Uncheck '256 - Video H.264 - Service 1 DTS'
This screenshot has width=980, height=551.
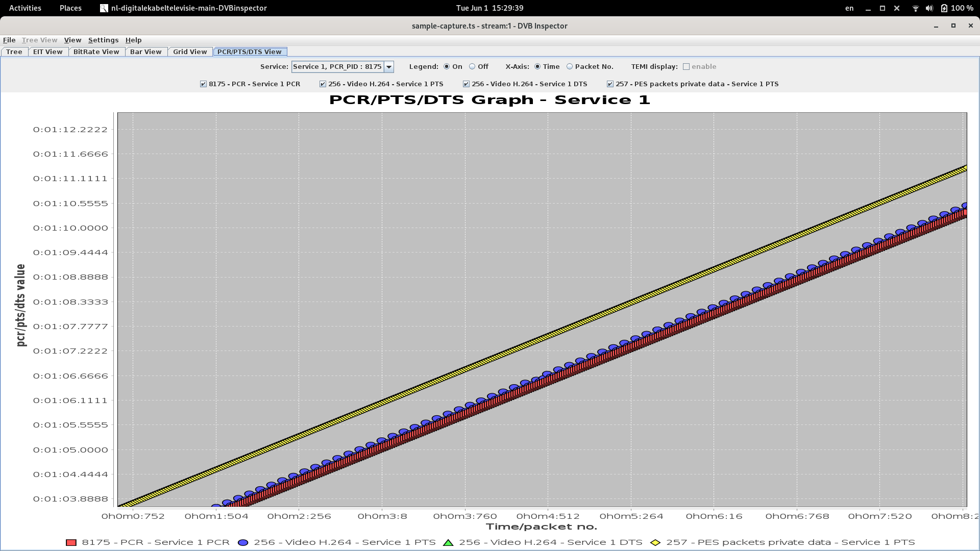click(466, 84)
